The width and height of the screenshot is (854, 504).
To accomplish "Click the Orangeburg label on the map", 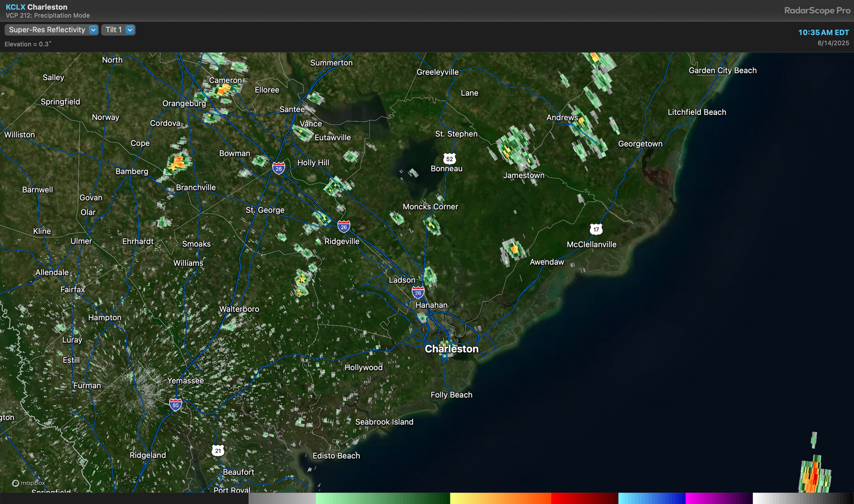I will click(184, 104).
